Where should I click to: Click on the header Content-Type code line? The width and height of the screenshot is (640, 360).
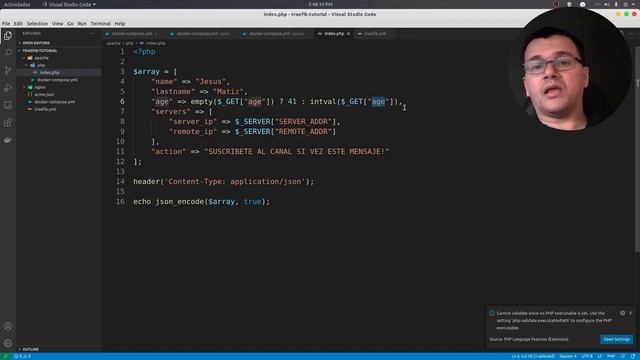[x=223, y=182]
